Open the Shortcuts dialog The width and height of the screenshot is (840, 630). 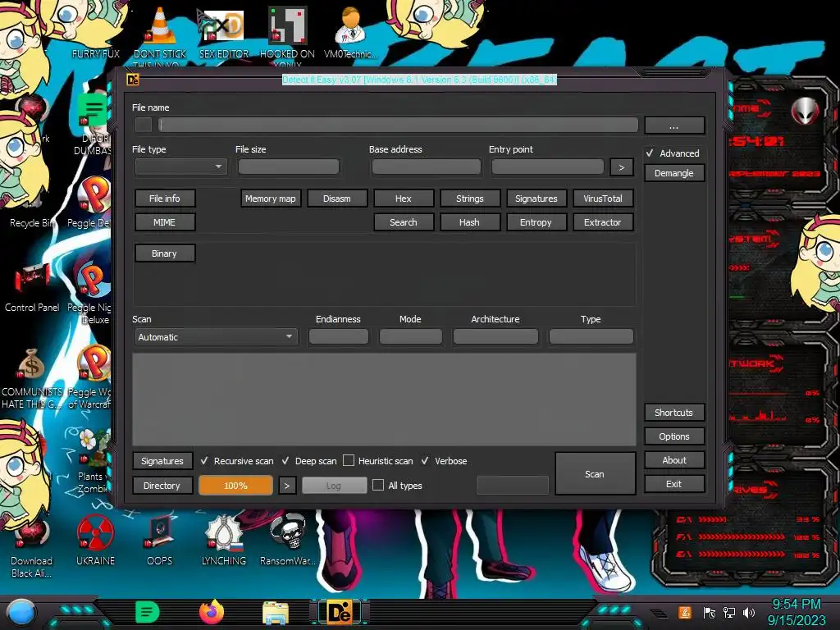[674, 413]
